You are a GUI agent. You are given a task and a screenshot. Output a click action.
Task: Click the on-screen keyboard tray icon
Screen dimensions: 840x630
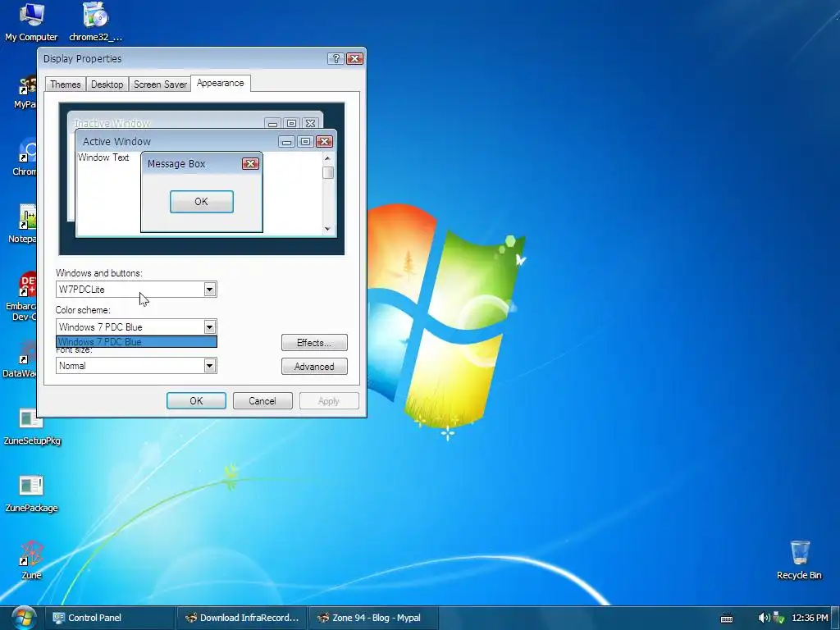727,619
